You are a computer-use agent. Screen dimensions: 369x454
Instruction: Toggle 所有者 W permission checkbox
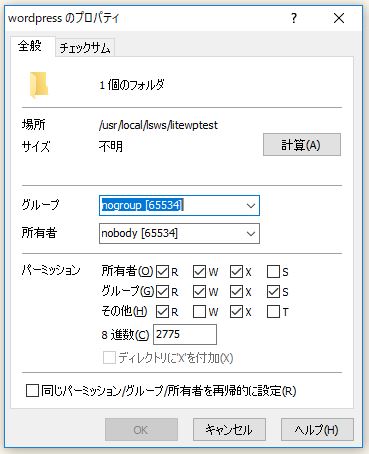point(199,272)
